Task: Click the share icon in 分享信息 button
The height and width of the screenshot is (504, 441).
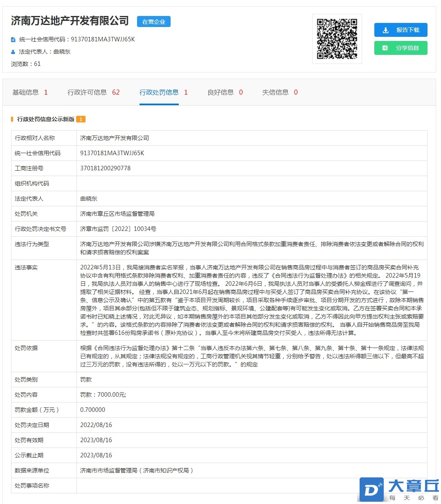Action: (385, 48)
